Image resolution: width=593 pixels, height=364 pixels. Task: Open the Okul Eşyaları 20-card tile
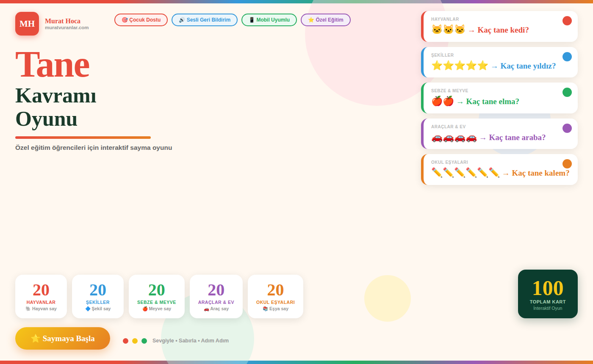click(275, 296)
